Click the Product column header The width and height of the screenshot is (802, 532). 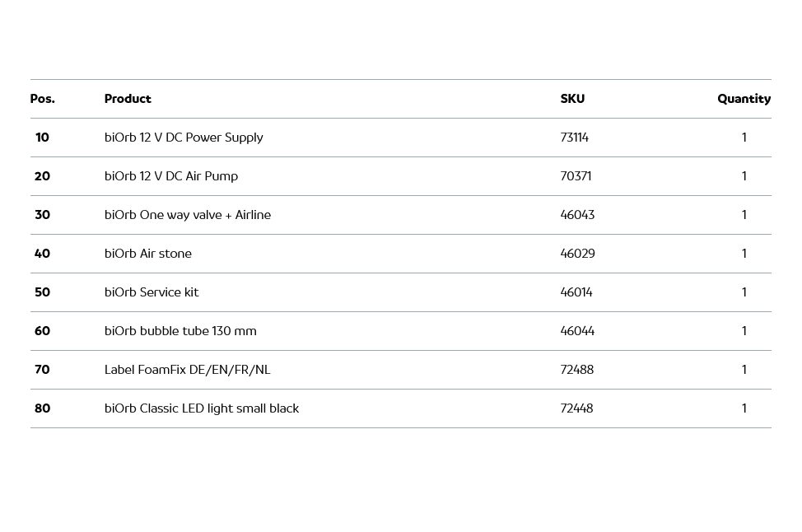pos(128,99)
